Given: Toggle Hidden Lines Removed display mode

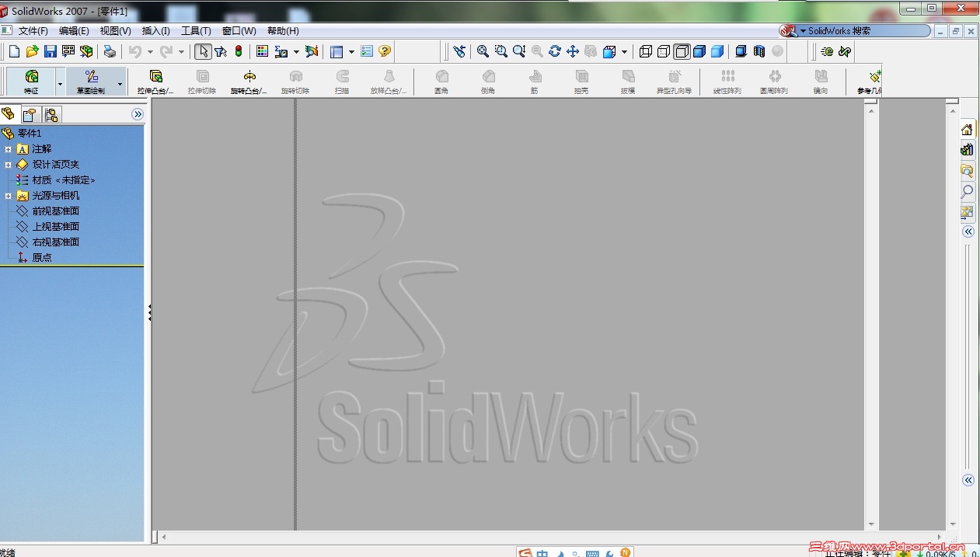Looking at the screenshot, I should tap(682, 51).
